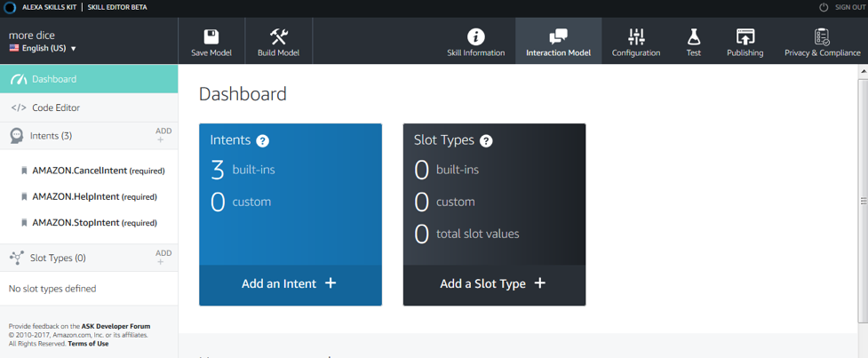Viewport: 868px width, 358px height.
Task: Click ADD next to Intents (3)
Action: coord(163,136)
